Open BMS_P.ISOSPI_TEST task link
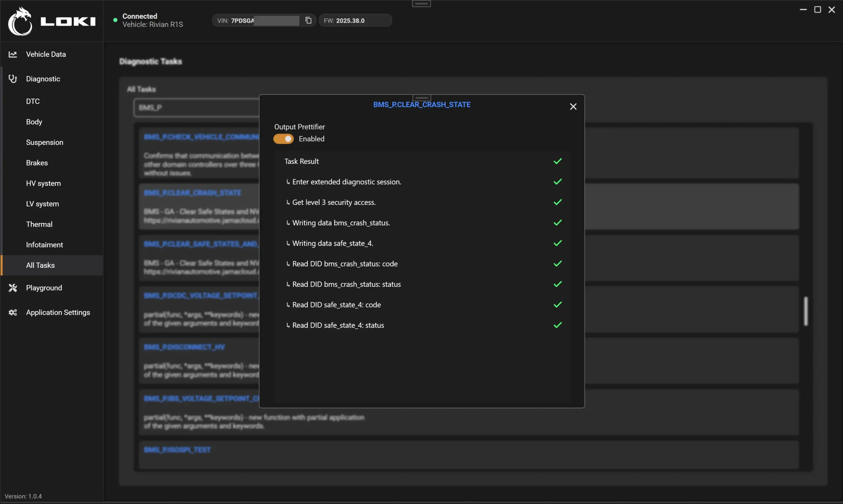The width and height of the screenshot is (843, 504). click(x=177, y=450)
